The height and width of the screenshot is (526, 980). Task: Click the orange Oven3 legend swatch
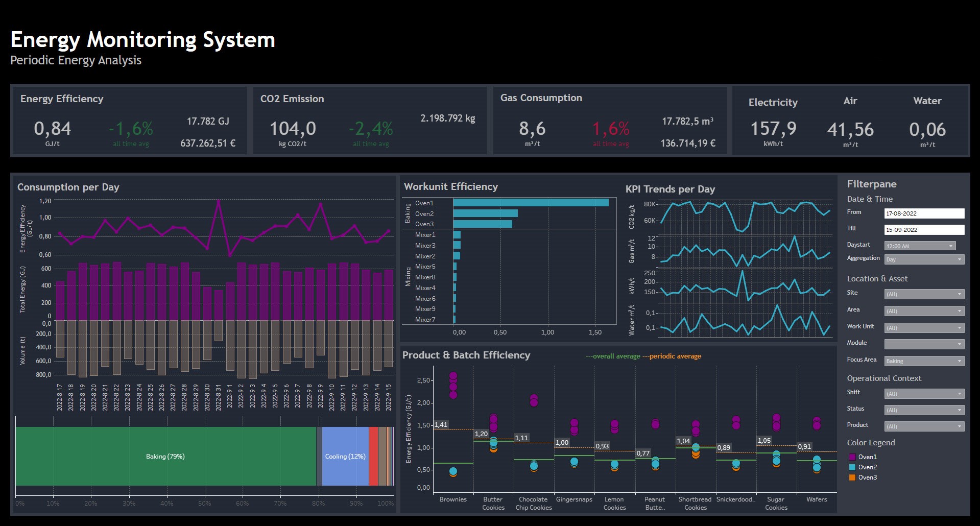coord(852,477)
